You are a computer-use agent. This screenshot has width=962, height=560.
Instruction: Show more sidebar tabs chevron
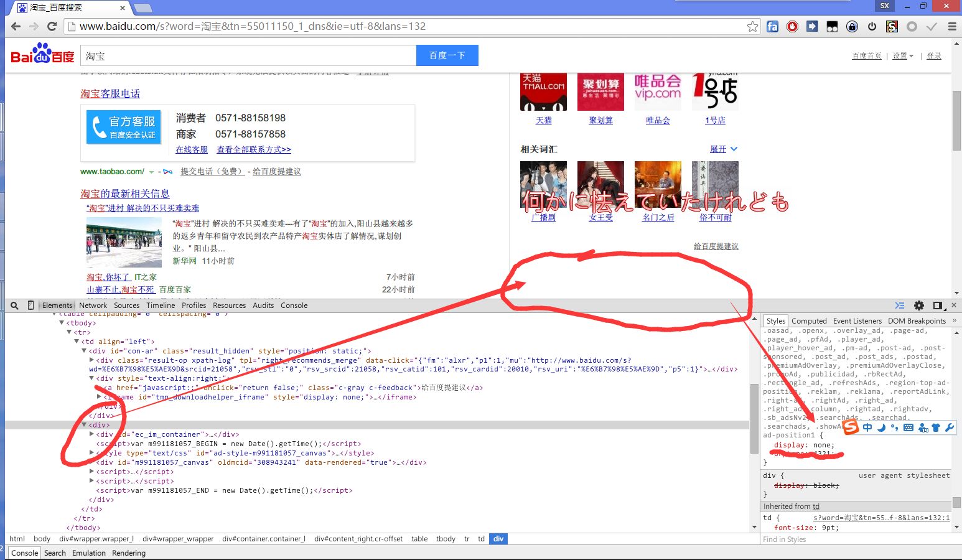coord(955,320)
